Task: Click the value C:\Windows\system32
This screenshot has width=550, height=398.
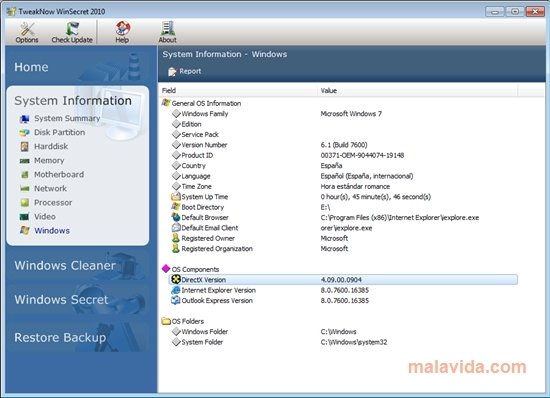Action: point(354,342)
